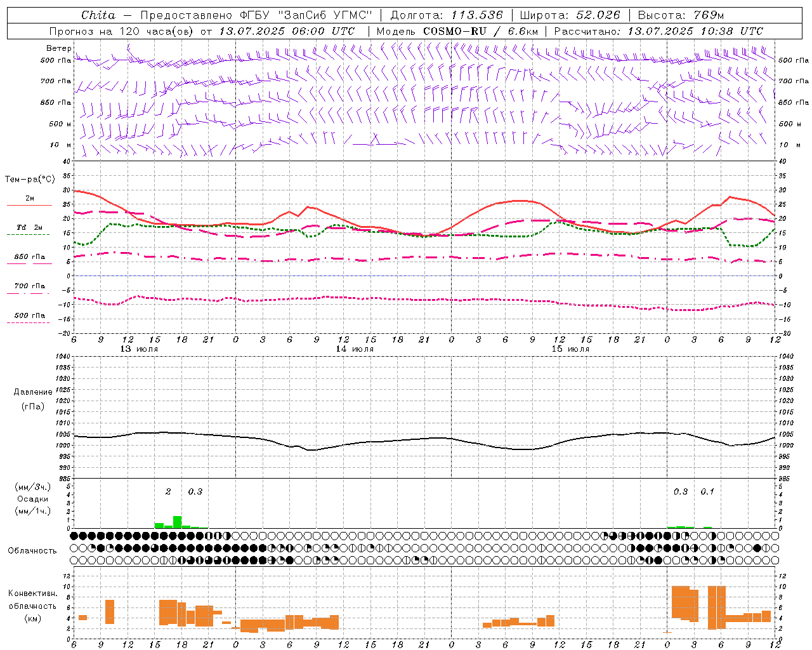
Task: Click forecast start time 13.07.2025 06:00 UTC
Action: pos(287,31)
